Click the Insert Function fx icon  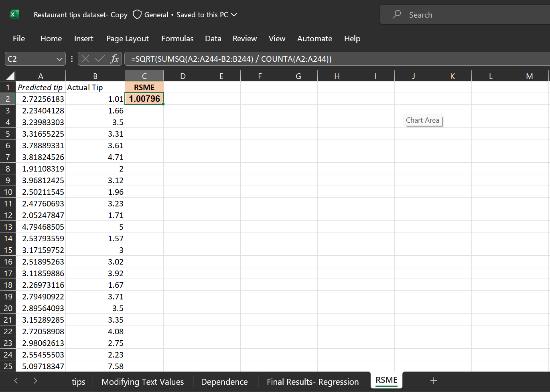(115, 59)
